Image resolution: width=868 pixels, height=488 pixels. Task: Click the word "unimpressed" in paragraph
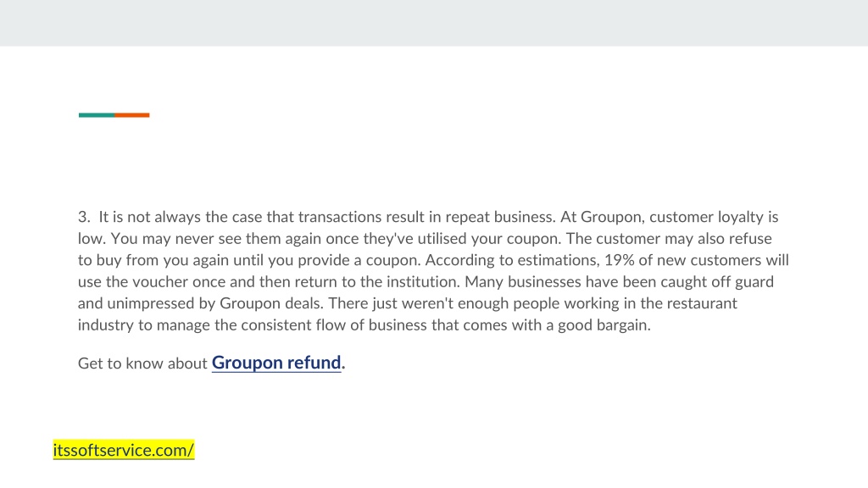(x=151, y=303)
